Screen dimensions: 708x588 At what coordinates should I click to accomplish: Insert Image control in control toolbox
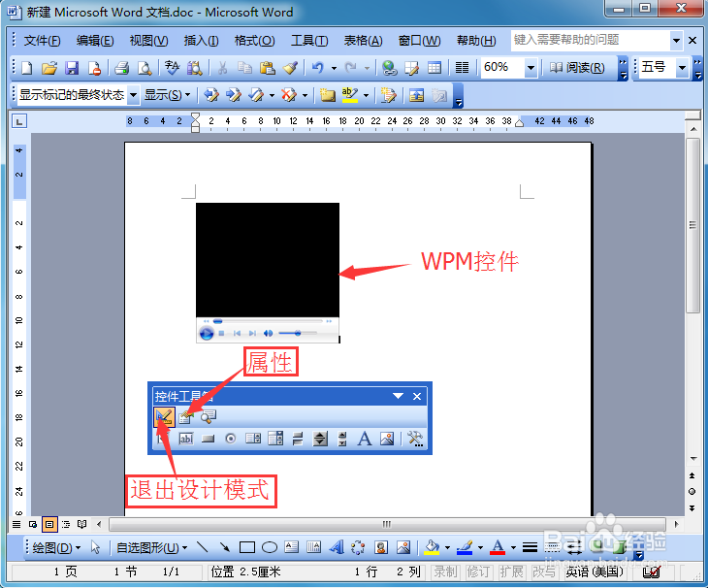[x=387, y=439]
